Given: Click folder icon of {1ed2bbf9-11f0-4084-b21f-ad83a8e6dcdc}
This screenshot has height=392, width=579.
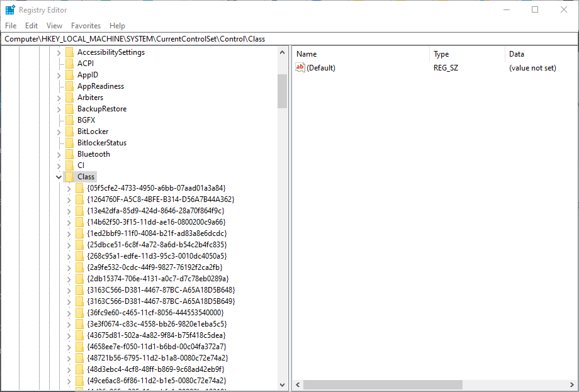Looking at the screenshot, I should pos(79,233).
